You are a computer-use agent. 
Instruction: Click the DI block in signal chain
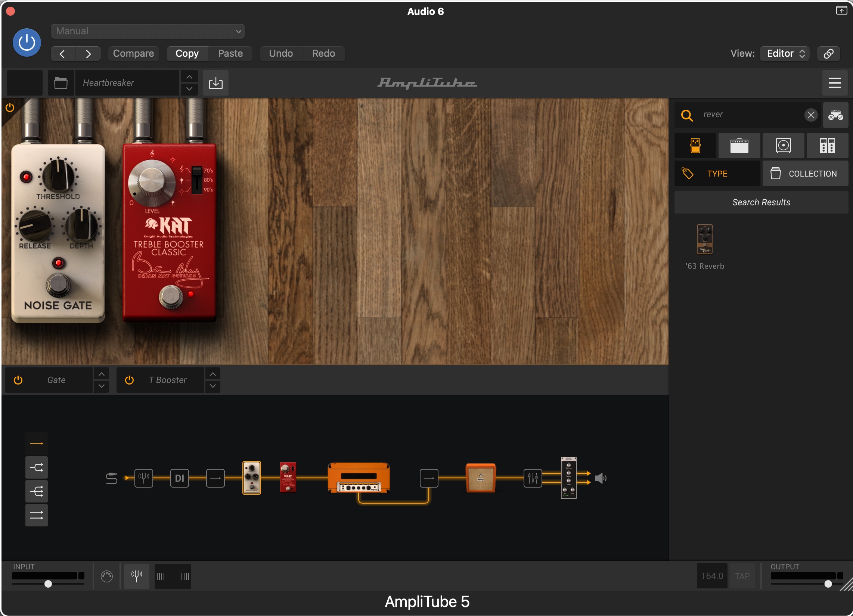(x=180, y=479)
